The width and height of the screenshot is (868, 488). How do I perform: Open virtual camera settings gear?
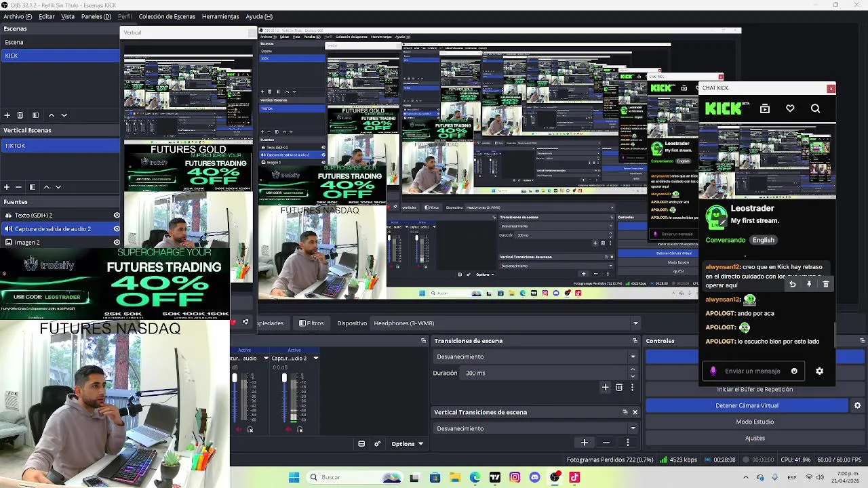tap(857, 405)
